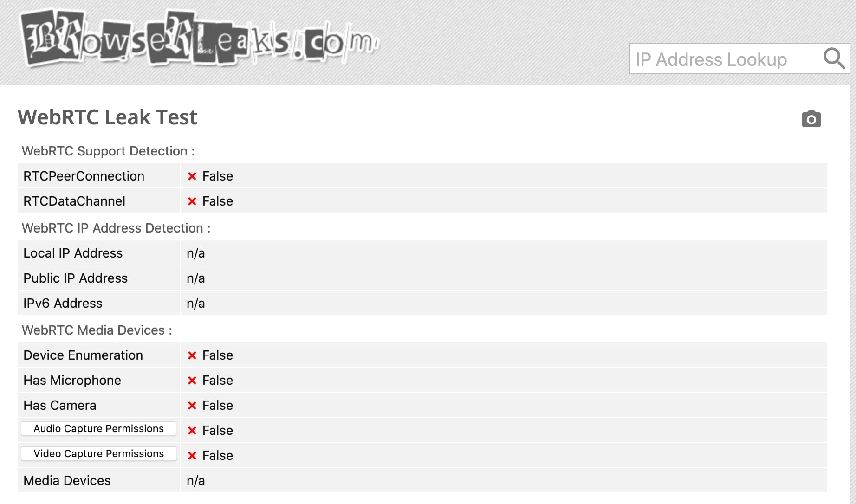The width and height of the screenshot is (856, 504).
Task: Open the BrowserLeaks.com logo homepage
Action: click(200, 39)
